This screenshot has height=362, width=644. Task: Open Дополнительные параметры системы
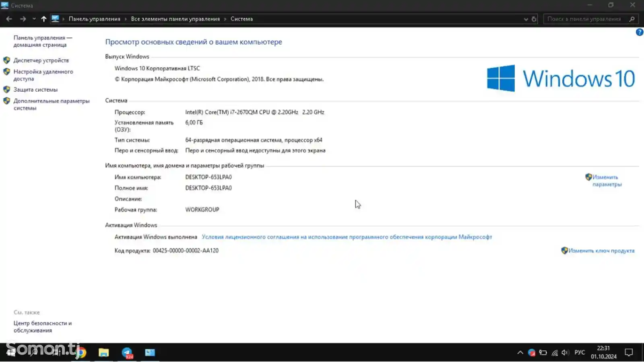52,105
